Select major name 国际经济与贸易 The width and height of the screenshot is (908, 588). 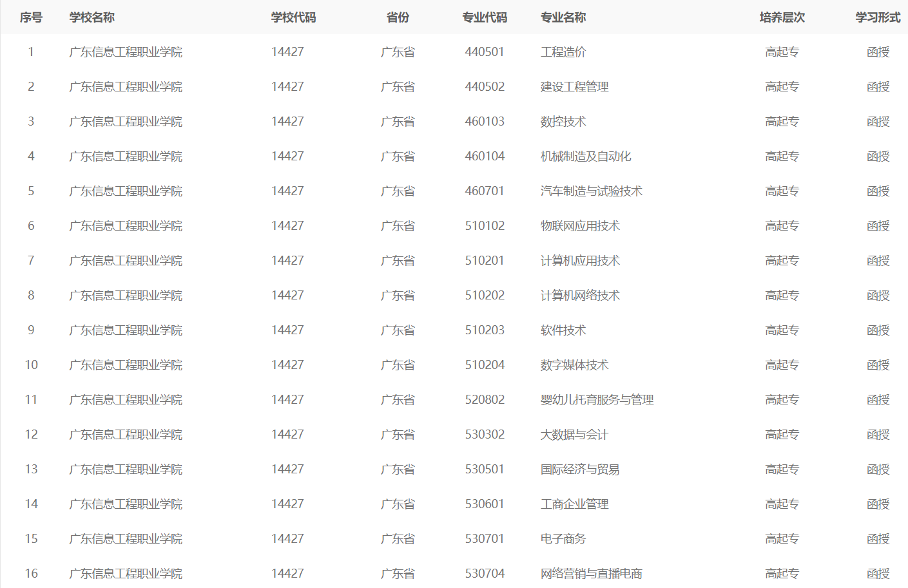580,469
